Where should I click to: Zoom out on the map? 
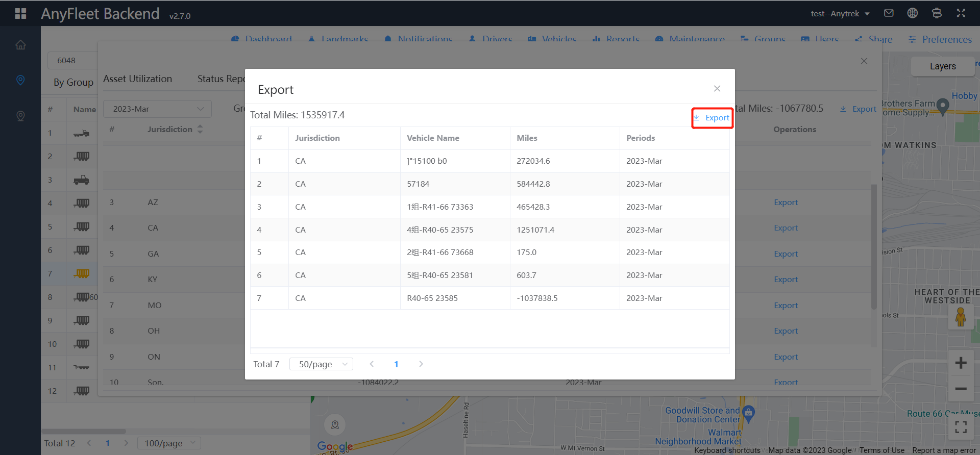point(961,389)
